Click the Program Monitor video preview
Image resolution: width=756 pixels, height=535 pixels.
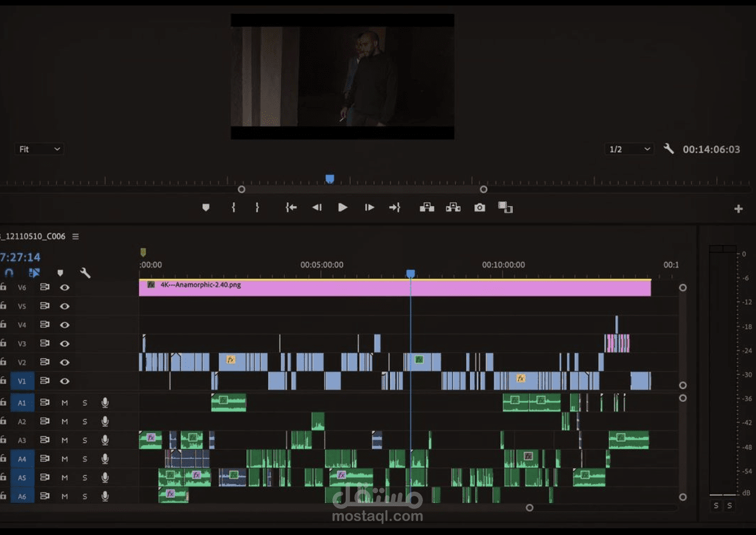(342, 76)
